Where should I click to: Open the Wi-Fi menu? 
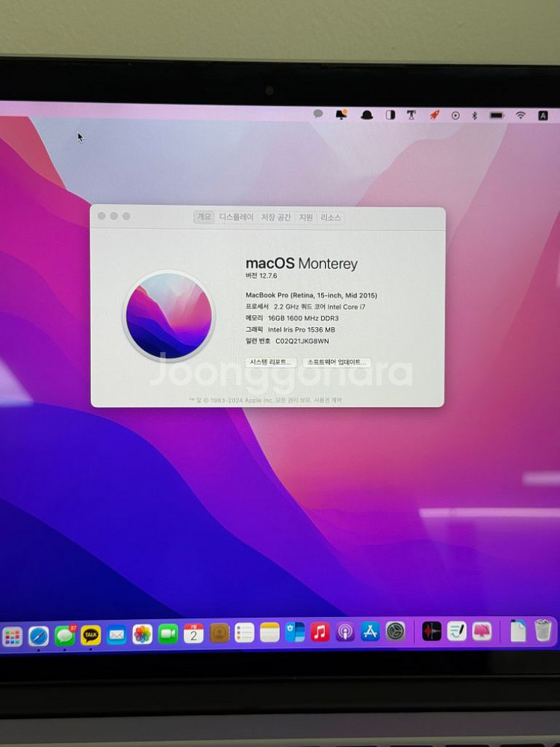click(x=520, y=115)
